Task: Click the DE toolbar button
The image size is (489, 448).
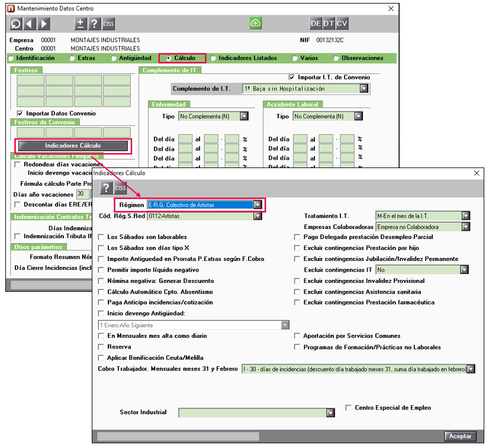Action: point(316,24)
